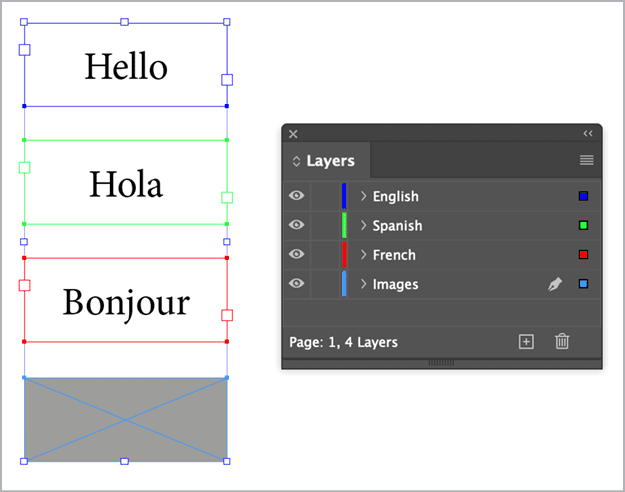
Task: Click the bottom-center selection handle
Action: pyautogui.click(x=124, y=461)
